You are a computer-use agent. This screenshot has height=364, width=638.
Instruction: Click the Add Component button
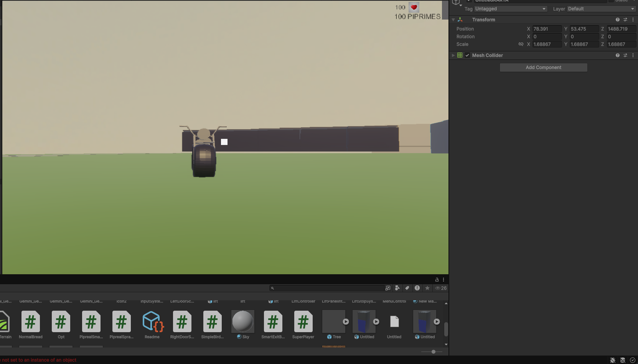543,68
